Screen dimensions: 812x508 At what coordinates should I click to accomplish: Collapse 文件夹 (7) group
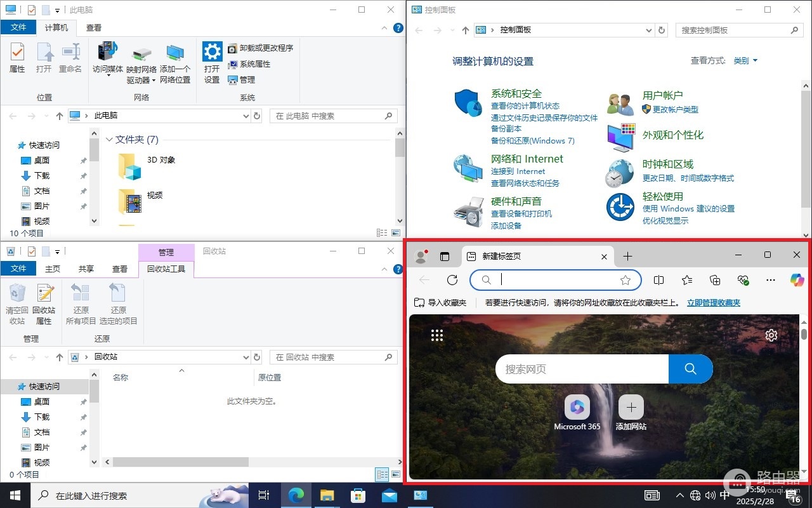[109, 140]
